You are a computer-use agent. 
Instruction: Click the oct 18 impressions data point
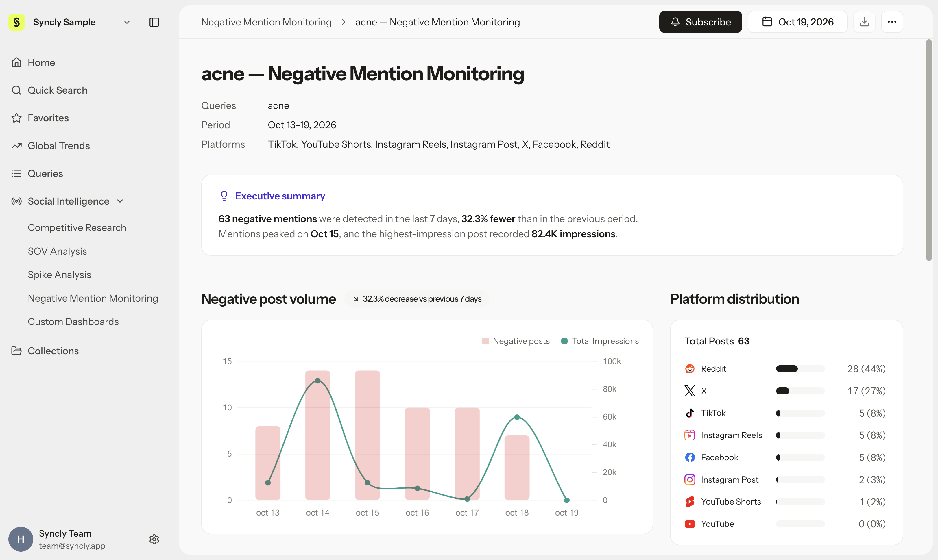(517, 417)
